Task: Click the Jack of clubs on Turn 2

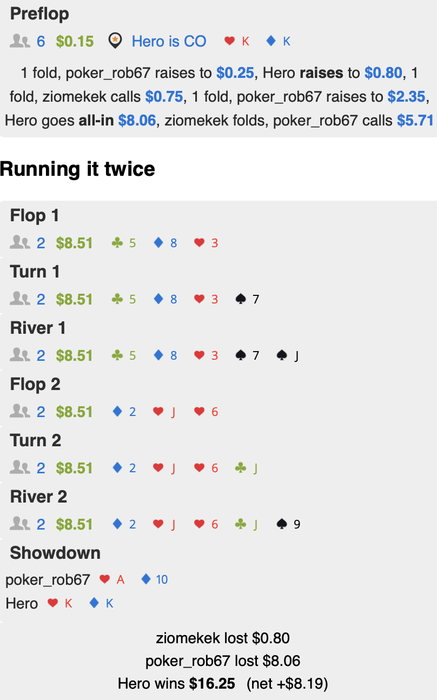Action: pyautogui.click(x=246, y=468)
